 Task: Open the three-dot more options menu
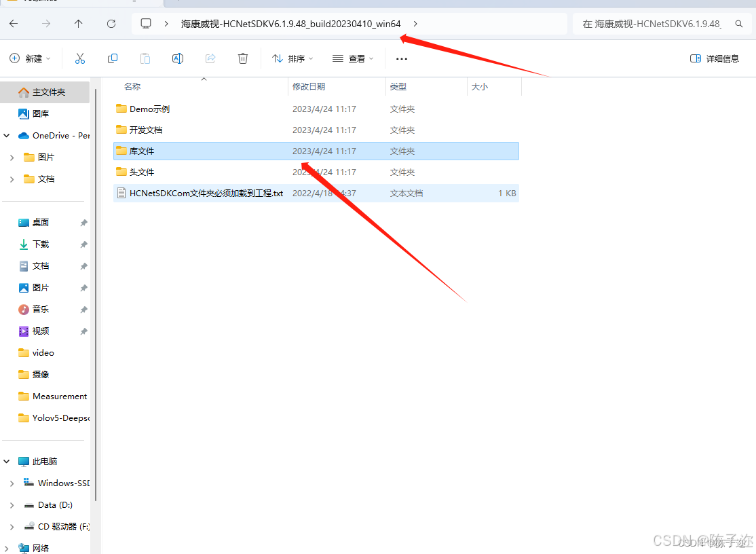pos(402,59)
